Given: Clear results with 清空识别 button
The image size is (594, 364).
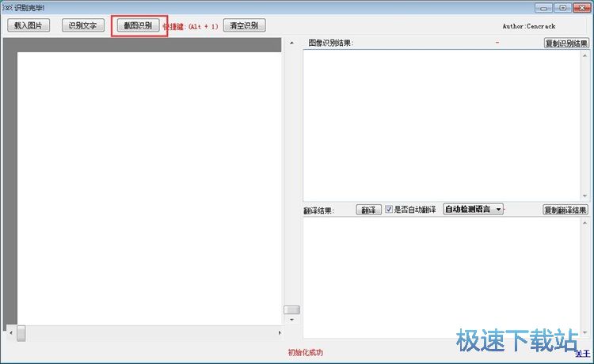Looking at the screenshot, I should click(245, 25).
